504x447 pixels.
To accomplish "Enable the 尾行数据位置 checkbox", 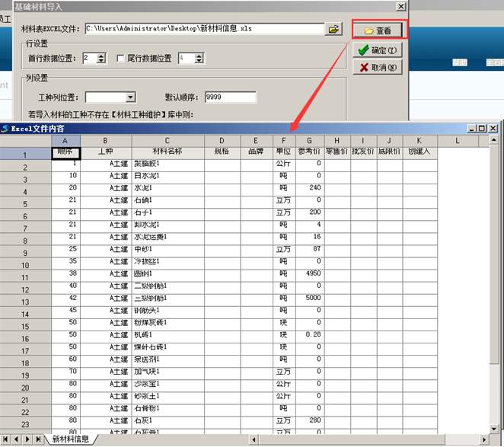I will tap(121, 58).
